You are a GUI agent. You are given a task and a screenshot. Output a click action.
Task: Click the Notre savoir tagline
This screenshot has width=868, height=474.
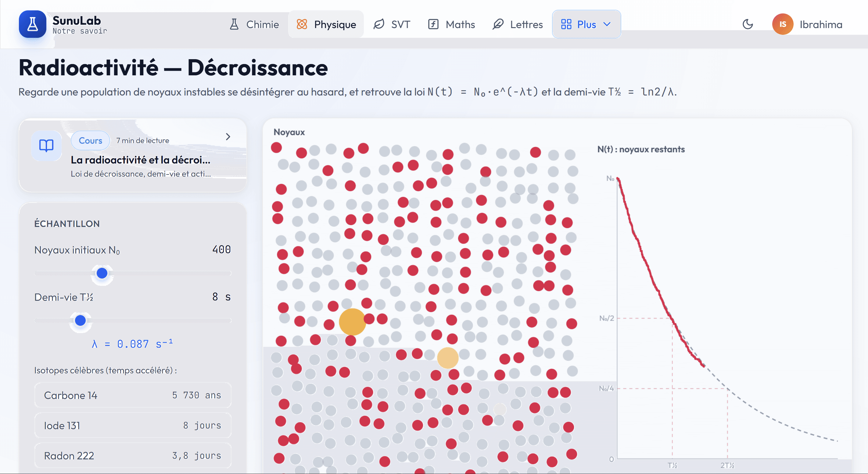pos(80,31)
